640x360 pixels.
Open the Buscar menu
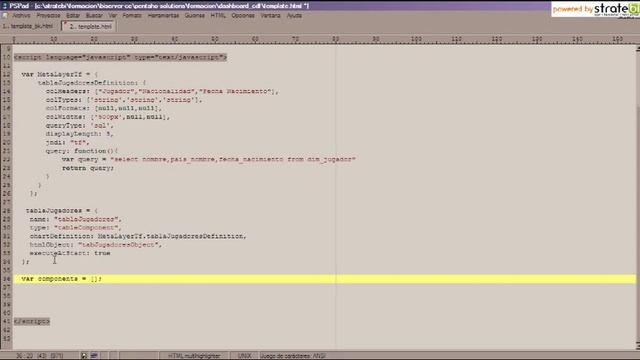[x=94, y=16]
